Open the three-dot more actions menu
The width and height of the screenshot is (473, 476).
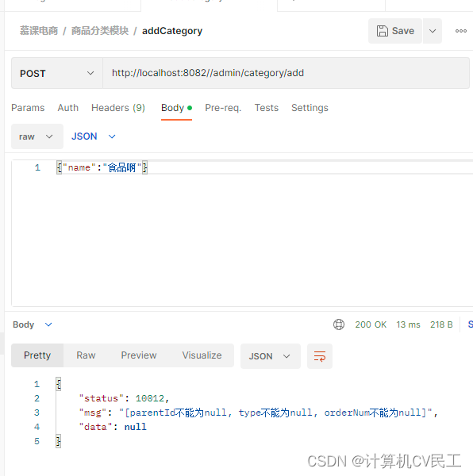(460, 31)
